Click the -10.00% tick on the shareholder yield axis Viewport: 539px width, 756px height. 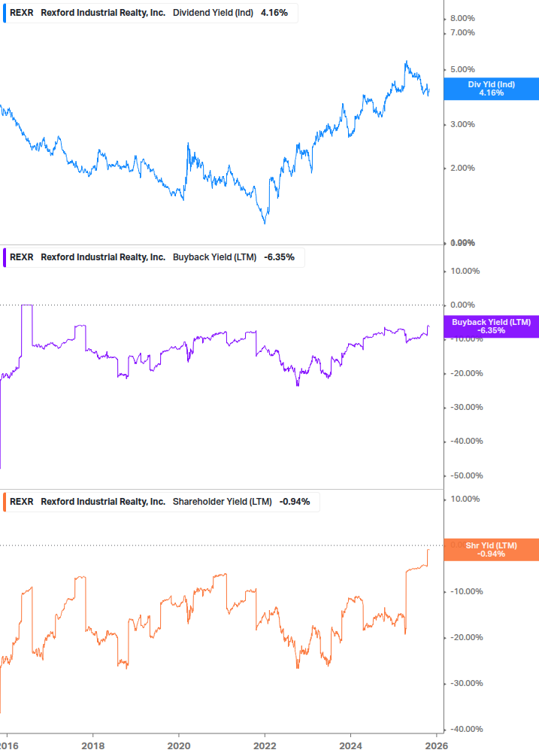click(466, 591)
